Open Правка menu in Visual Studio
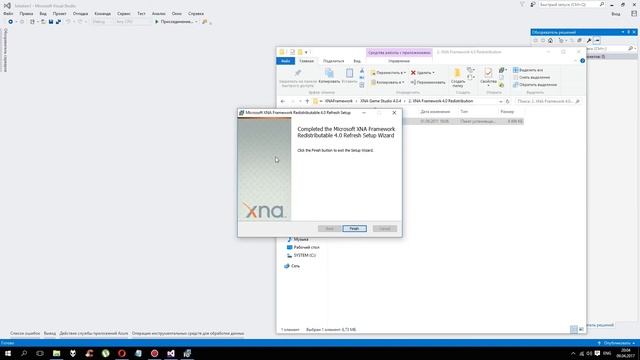This screenshot has width=640, height=360. [26, 13]
